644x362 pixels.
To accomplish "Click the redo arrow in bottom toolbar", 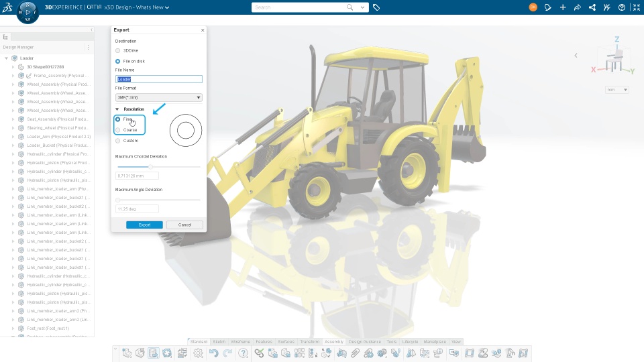I will (x=227, y=353).
